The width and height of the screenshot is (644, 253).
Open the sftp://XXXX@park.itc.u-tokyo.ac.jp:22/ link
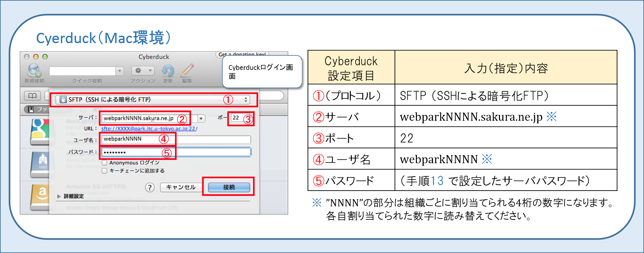(149, 128)
